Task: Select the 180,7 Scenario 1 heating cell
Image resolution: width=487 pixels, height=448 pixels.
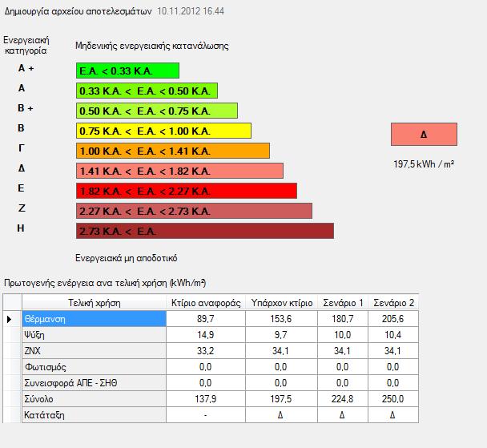Action: (x=343, y=319)
